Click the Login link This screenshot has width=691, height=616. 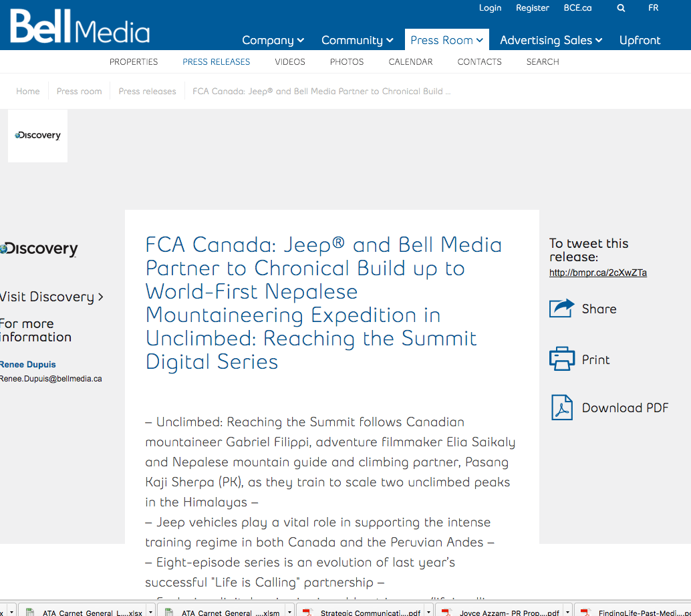click(x=490, y=8)
